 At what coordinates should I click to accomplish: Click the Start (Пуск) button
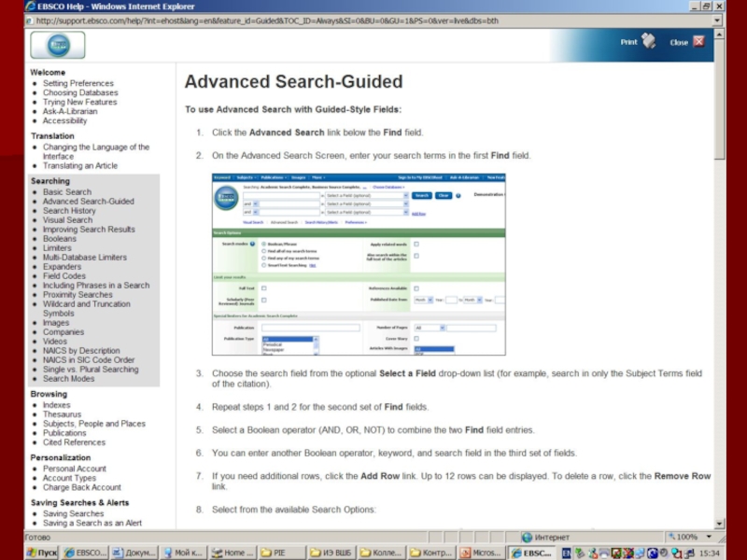point(42,553)
